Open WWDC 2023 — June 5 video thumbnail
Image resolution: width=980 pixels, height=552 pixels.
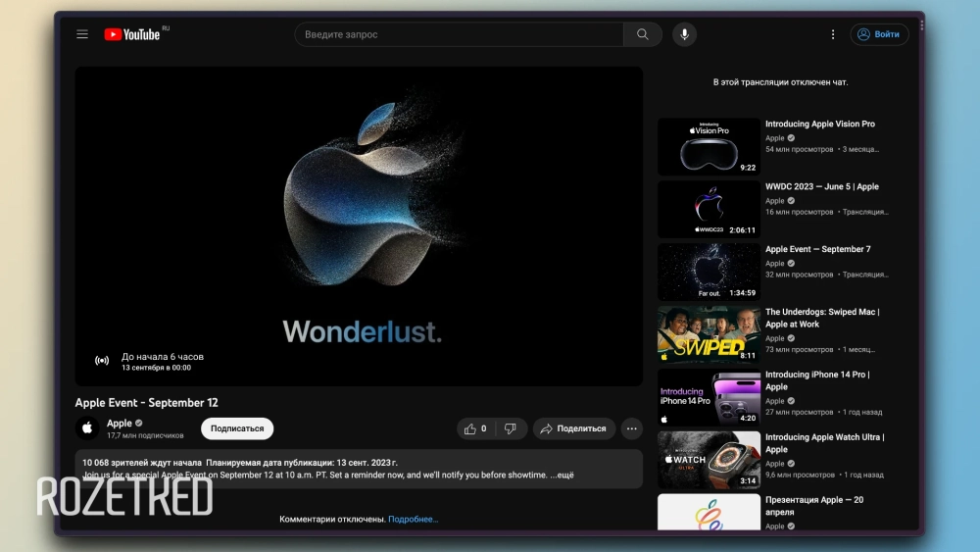pyautogui.click(x=709, y=209)
